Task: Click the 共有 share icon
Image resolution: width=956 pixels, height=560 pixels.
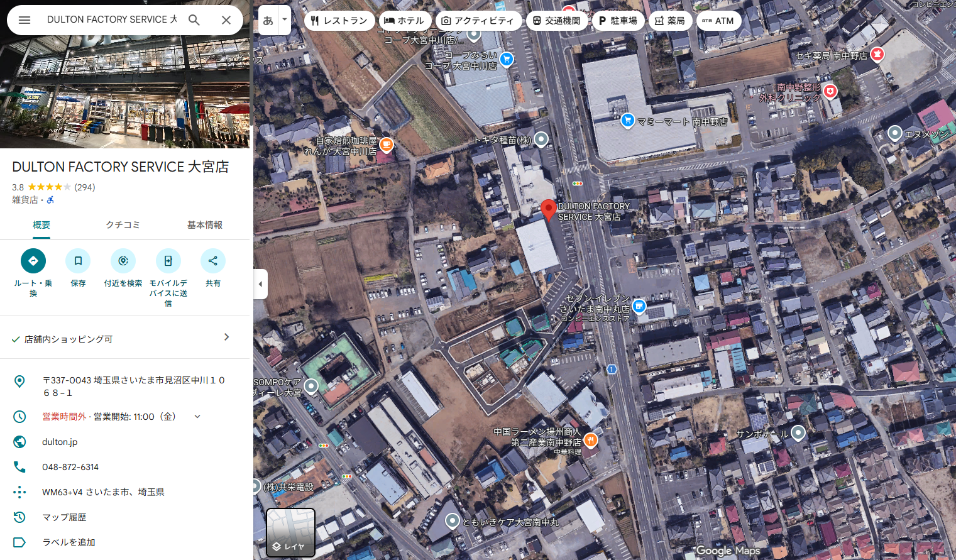Action: click(x=213, y=261)
